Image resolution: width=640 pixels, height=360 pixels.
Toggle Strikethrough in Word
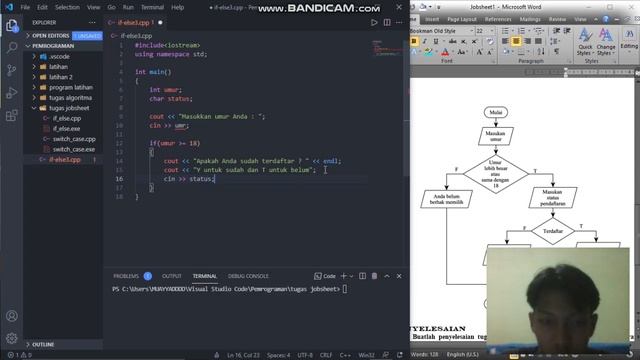453,42
